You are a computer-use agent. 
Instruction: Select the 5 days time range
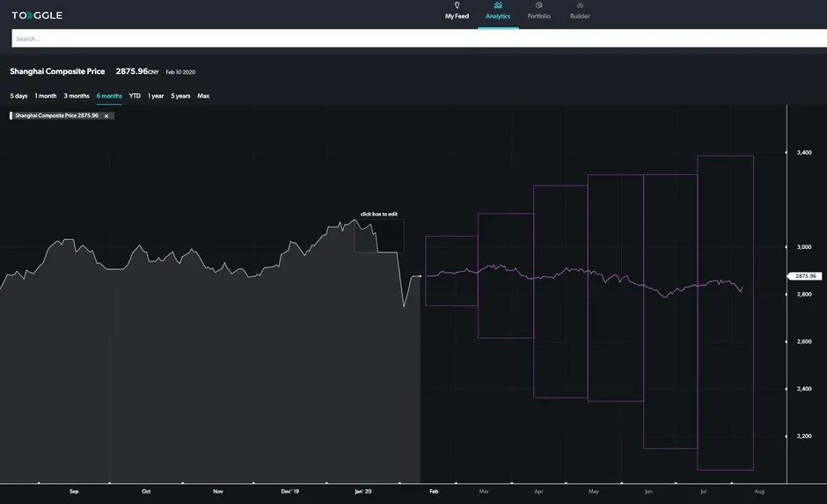18,96
